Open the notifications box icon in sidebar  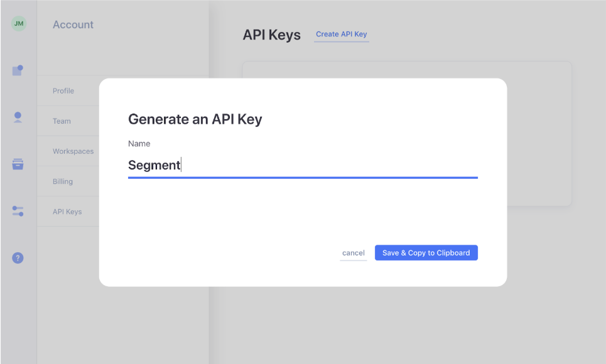[18, 70]
